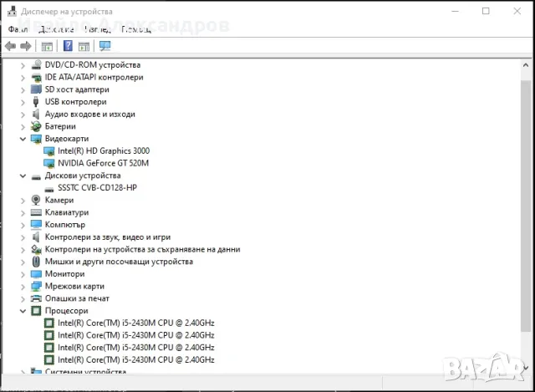Click the Камери camera icon in the tree
The image size is (535, 392).
click(36, 201)
